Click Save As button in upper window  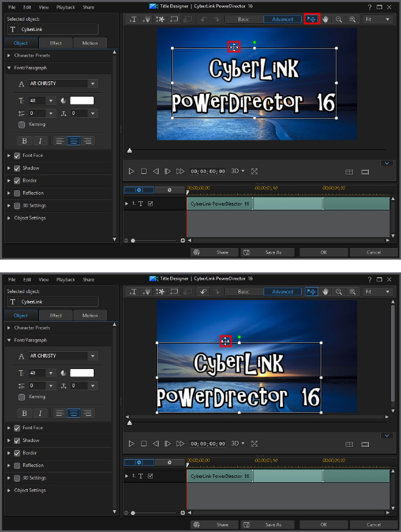(x=268, y=252)
